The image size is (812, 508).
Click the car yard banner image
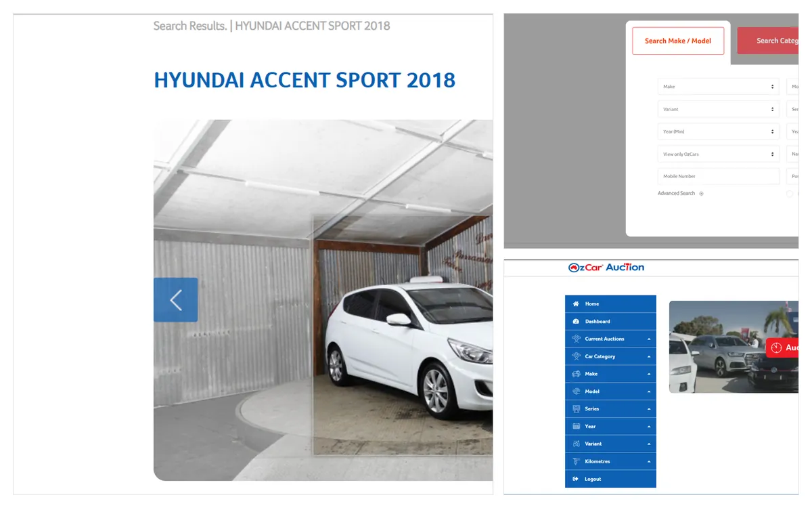[734, 347]
